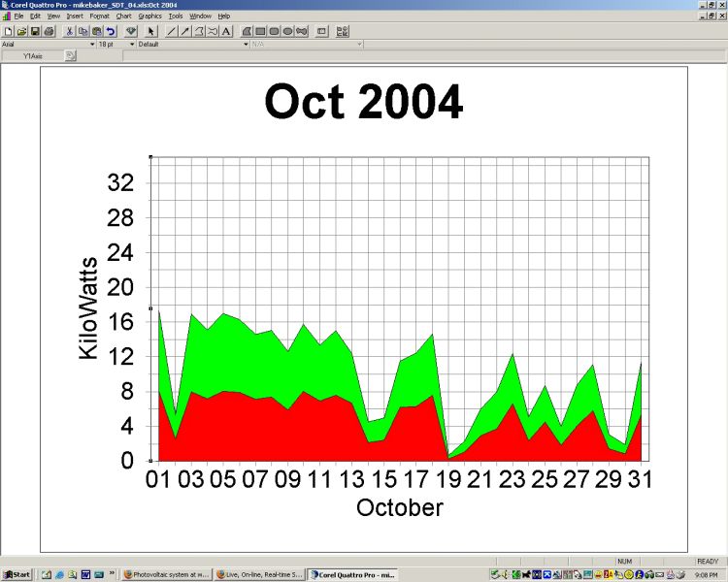This screenshot has width=728, height=582.
Task: Select the Line drawing tool
Action: tap(172, 31)
